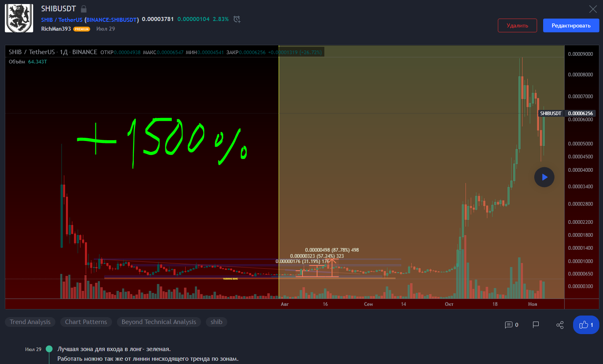
Task: Play the chart idea replay
Action: [544, 177]
